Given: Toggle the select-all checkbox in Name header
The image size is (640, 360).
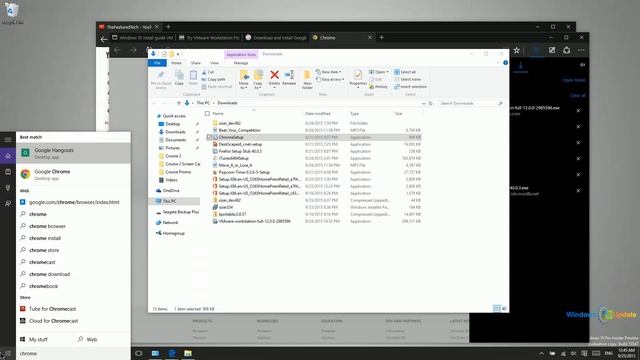Looking at the screenshot, I should 207,113.
